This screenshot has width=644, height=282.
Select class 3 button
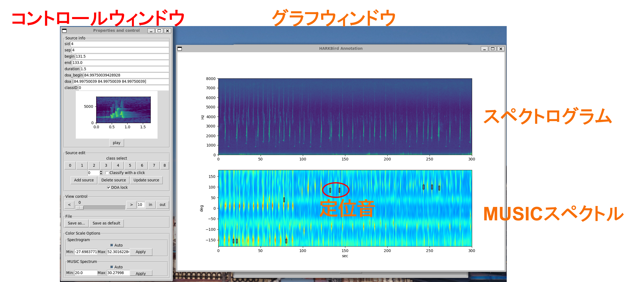coord(106,165)
